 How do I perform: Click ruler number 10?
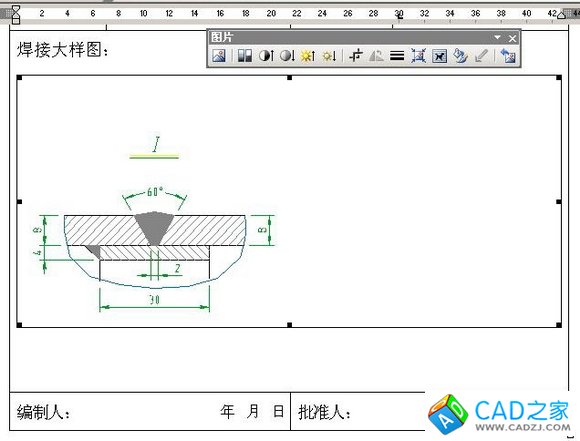(144, 13)
